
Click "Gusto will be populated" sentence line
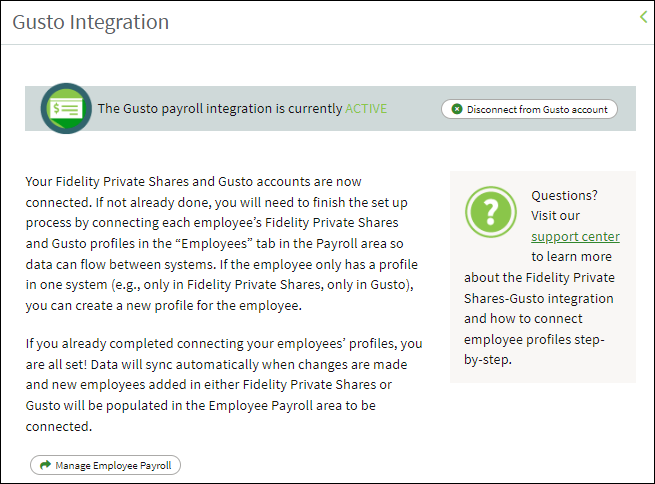pyautogui.click(x=201, y=405)
